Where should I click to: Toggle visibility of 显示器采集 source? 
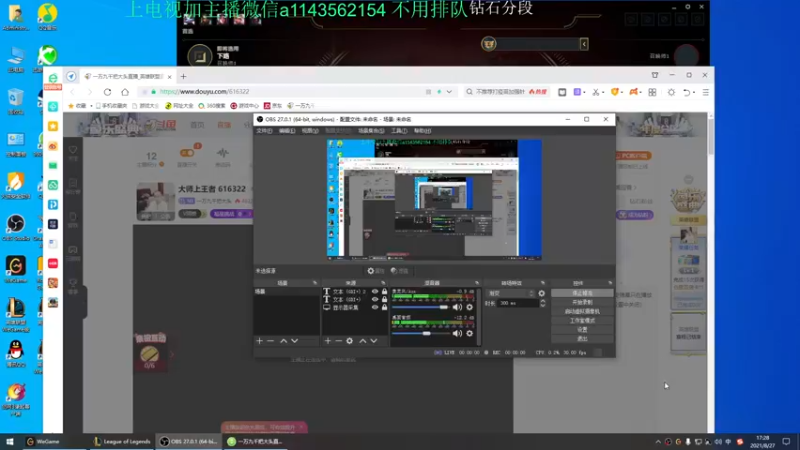[x=375, y=308]
